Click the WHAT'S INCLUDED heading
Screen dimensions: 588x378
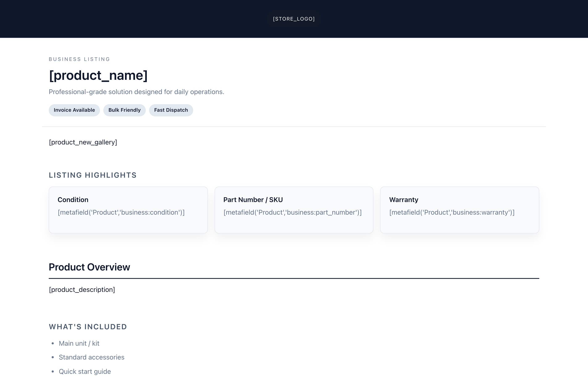click(x=88, y=327)
